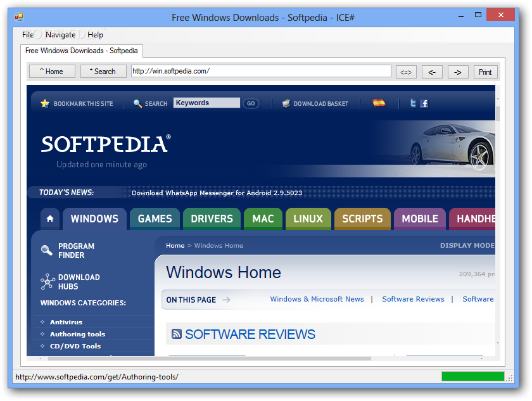Open the Download Basket icon

point(286,103)
